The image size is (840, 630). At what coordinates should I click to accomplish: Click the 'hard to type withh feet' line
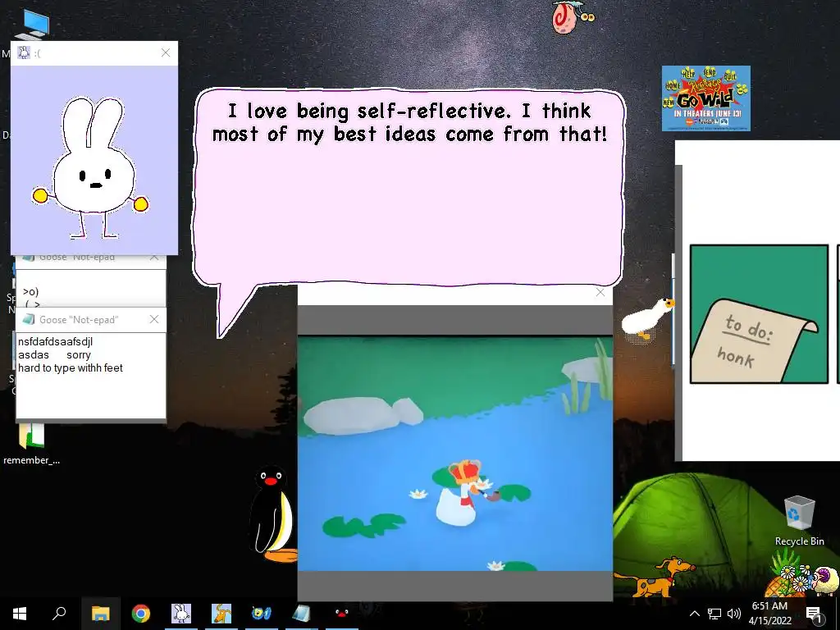click(x=71, y=368)
